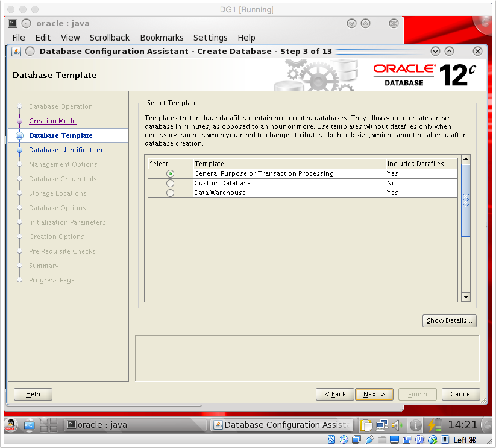This screenshot has height=448, width=496.
Task: Open Show Details for selected template
Action: [449, 321]
